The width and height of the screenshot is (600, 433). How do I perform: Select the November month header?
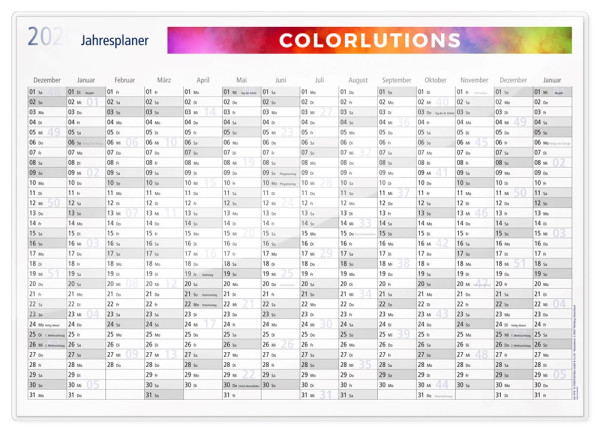tap(474, 79)
